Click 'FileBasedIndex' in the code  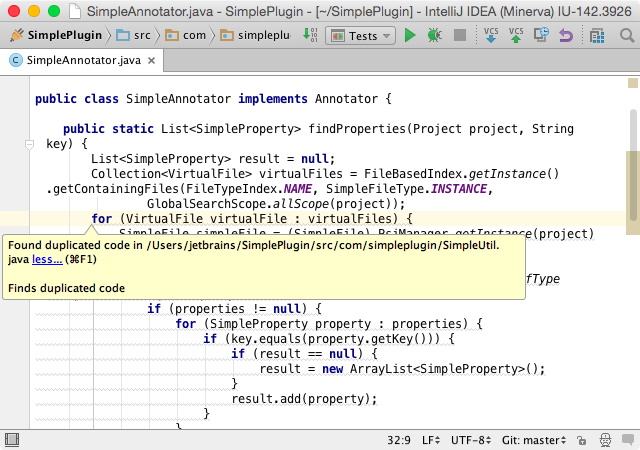(413, 174)
